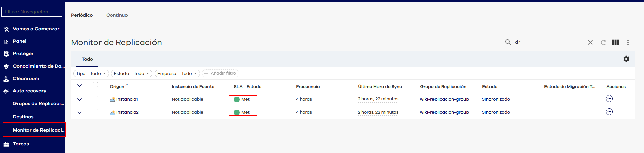Viewport: 644px width, 153px height.
Task: Open actions menu for instancia1
Action: tap(609, 99)
